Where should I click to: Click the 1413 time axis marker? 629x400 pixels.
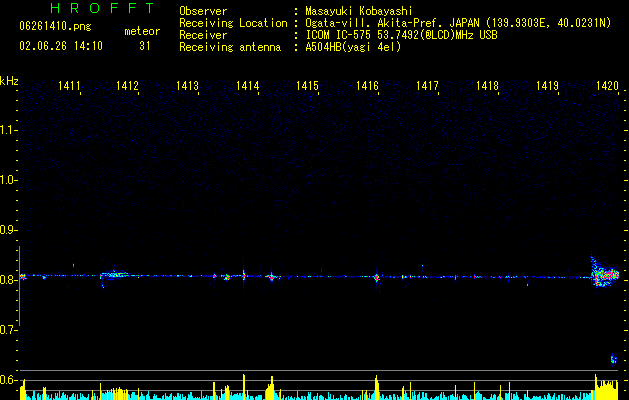click(187, 86)
